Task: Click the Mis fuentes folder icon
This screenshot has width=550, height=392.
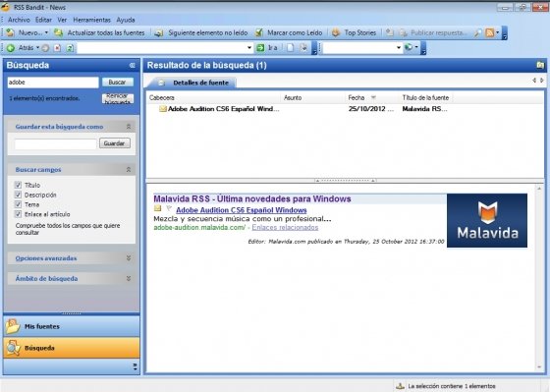Action: pyautogui.click(x=13, y=326)
